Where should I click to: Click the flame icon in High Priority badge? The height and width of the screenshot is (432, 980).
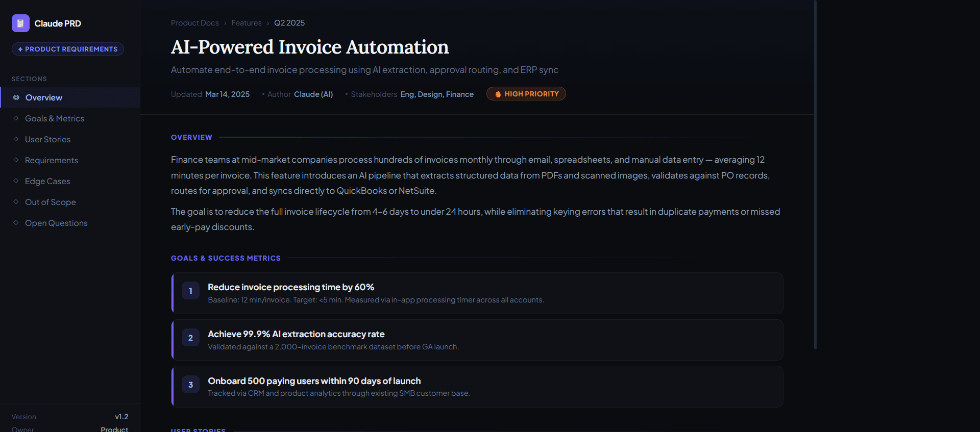(498, 94)
